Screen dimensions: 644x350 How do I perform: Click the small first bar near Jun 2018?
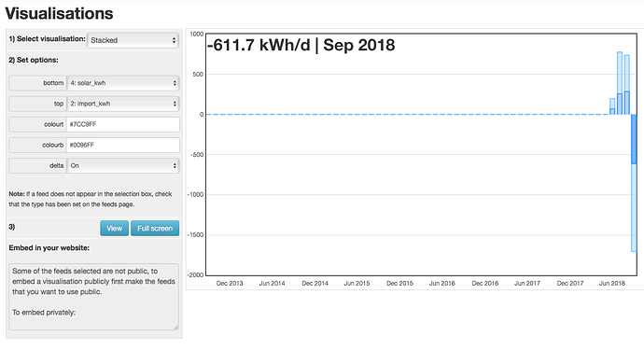(612, 106)
